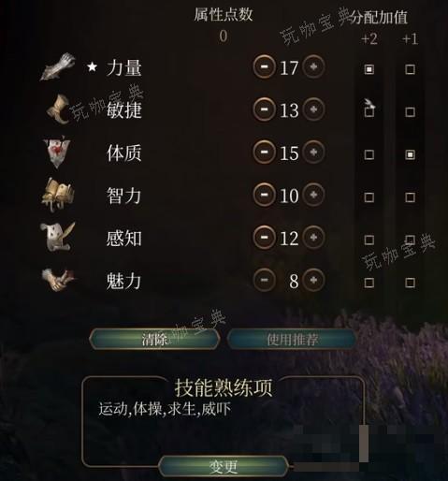Click the boot icon for 敏捷
This screenshot has width=448, height=481.
coord(58,109)
